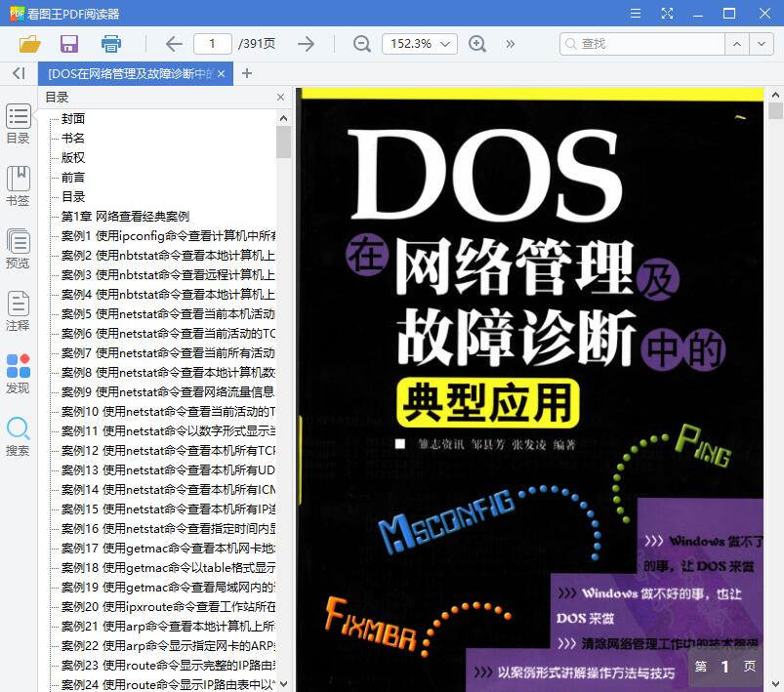The image size is (784, 692).
Task: Print the document using printer icon
Action: coord(111,44)
